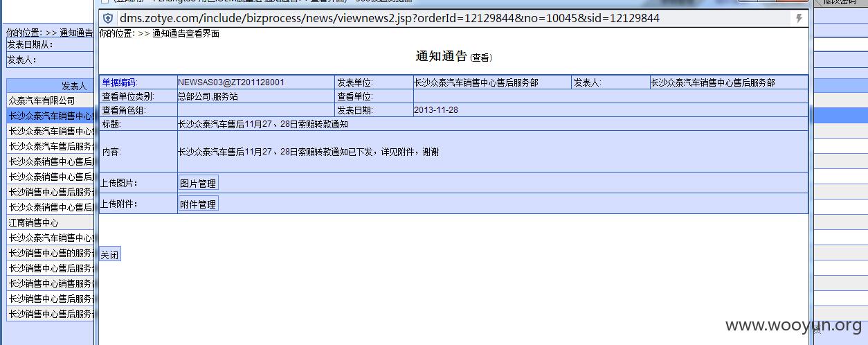Select highlighted 长沙众泰汽车销售中心 row in background list

pyautogui.click(x=50, y=116)
